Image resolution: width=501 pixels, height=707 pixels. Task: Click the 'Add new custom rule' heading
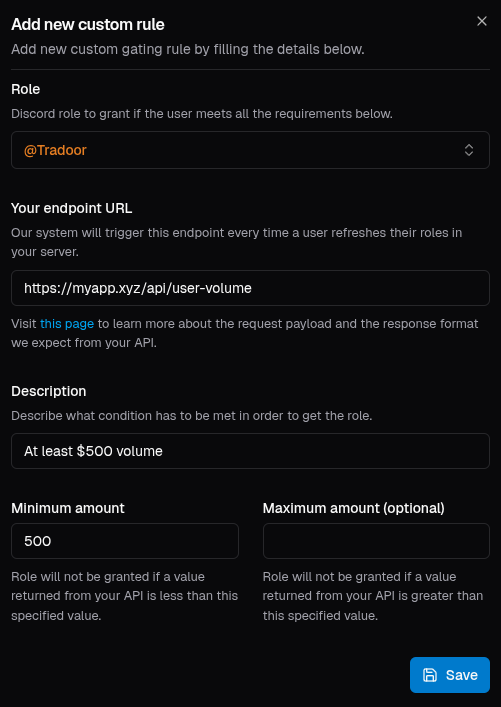pyautogui.click(x=88, y=24)
